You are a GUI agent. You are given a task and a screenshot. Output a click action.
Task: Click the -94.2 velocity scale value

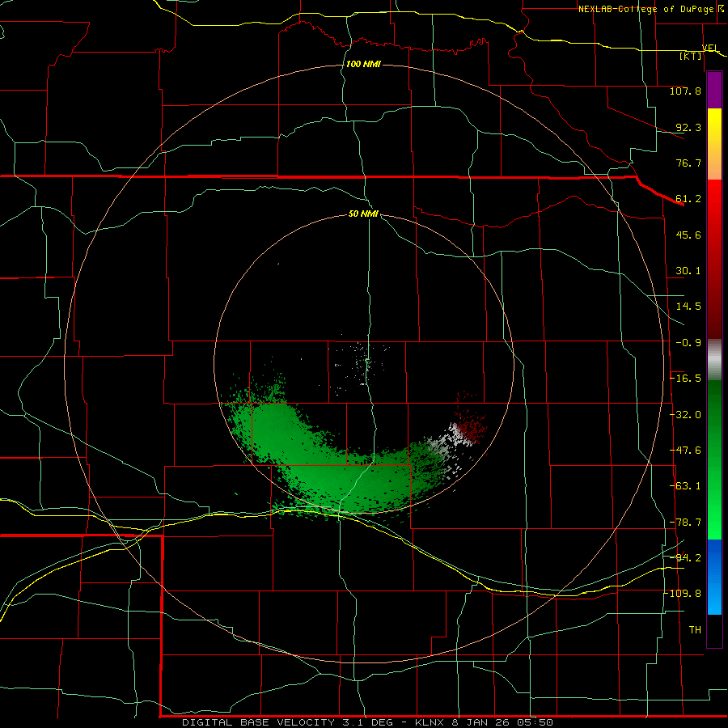685,557
